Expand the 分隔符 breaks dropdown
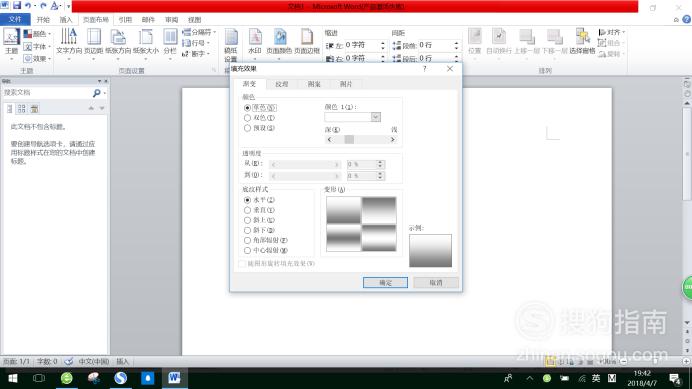Screen dimensions: 692x389 pos(199,32)
